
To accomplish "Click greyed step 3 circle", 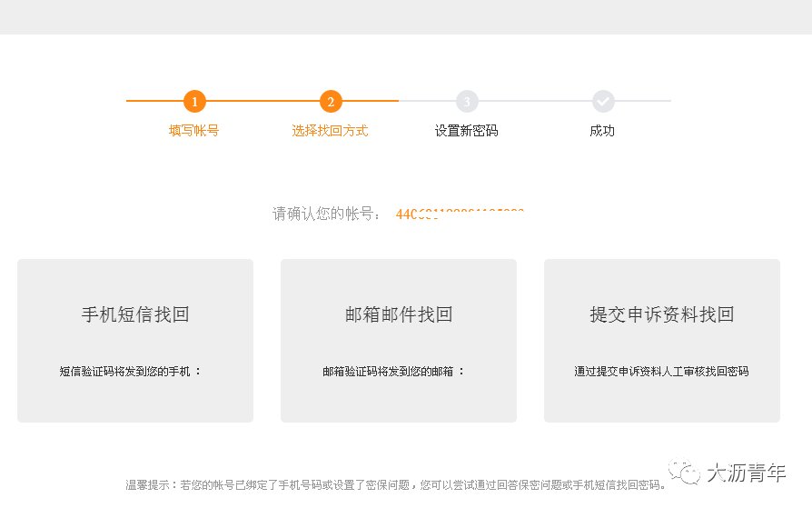I will coord(467,102).
